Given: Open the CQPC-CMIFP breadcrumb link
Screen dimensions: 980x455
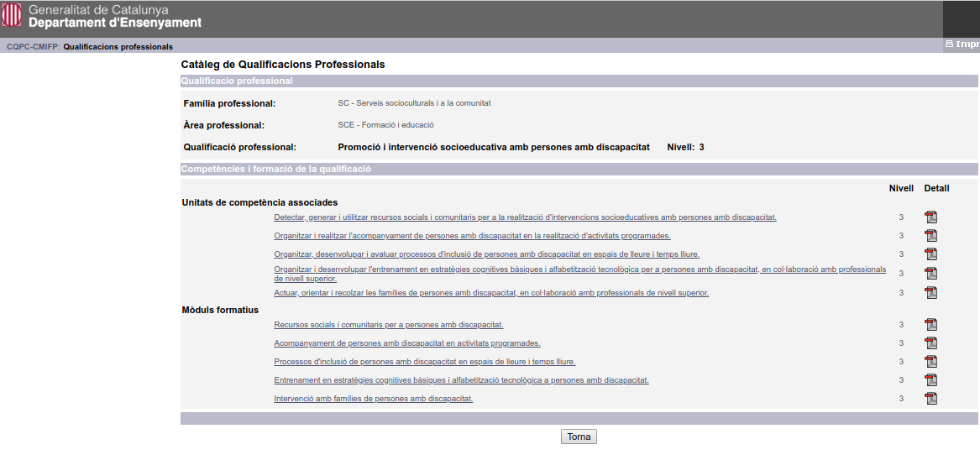Looking at the screenshot, I should click(32, 47).
